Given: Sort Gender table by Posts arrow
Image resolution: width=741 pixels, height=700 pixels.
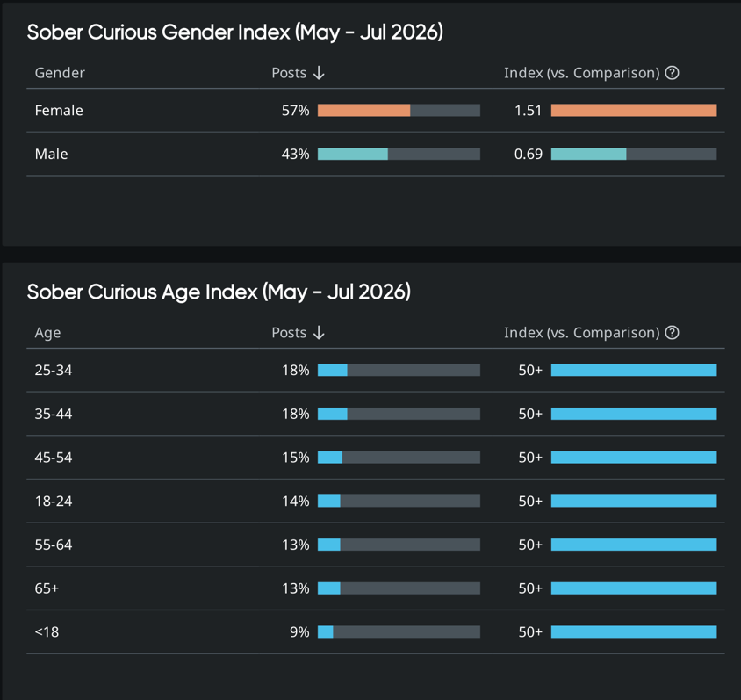Looking at the screenshot, I should [319, 73].
